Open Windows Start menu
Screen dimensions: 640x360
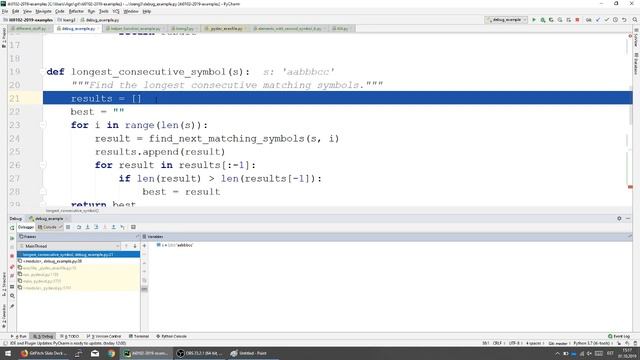pos(8,353)
